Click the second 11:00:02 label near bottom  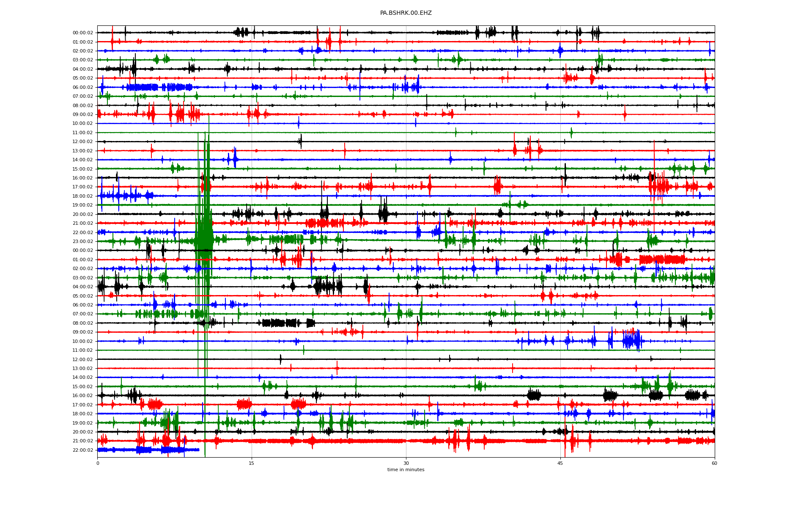pyautogui.click(x=82, y=351)
